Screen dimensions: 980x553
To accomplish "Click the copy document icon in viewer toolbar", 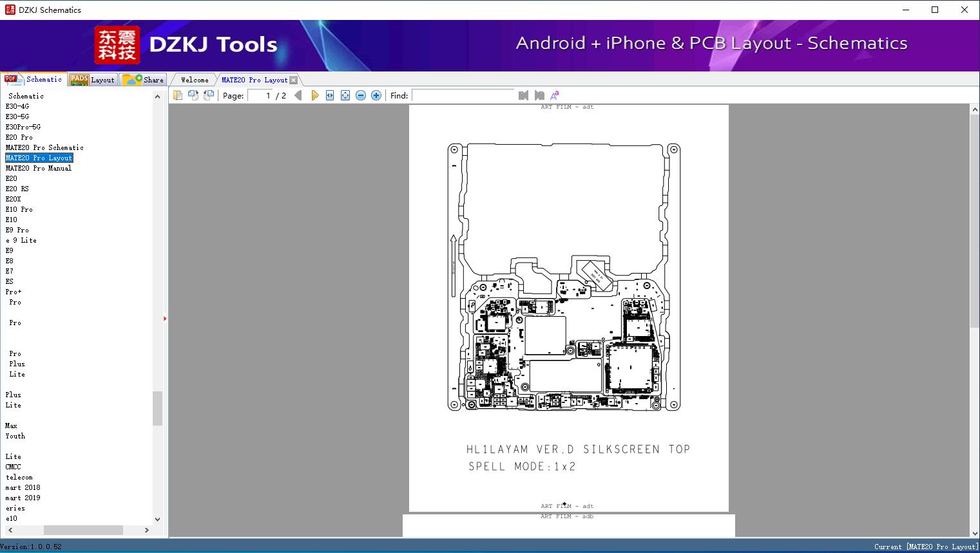I will pos(177,95).
